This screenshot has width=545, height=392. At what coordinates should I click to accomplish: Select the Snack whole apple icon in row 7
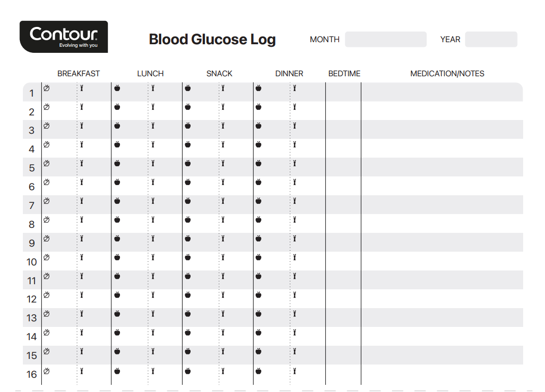[x=188, y=201]
